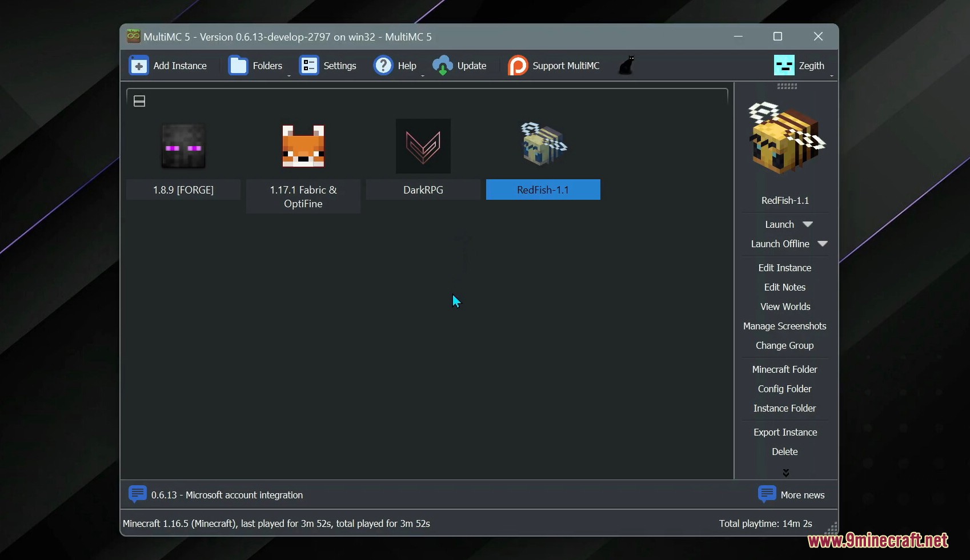The height and width of the screenshot is (560, 970).
Task: Click the More news label
Action: (803, 495)
